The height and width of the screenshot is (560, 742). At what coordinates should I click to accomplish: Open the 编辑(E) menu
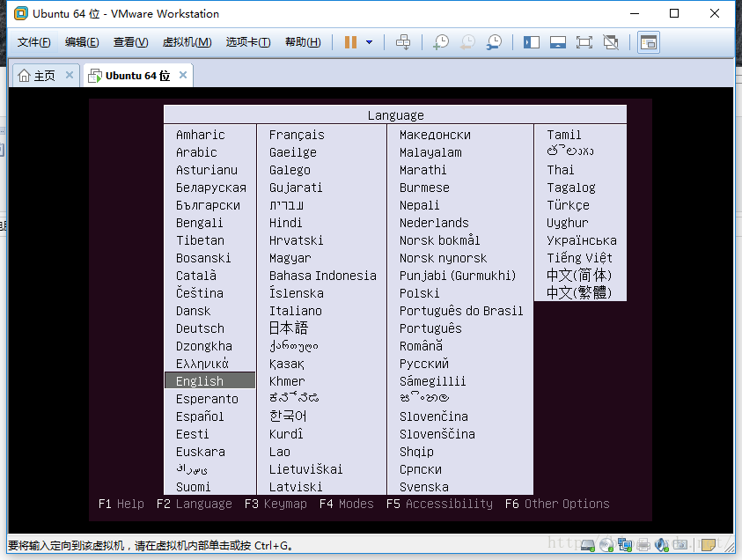82,42
